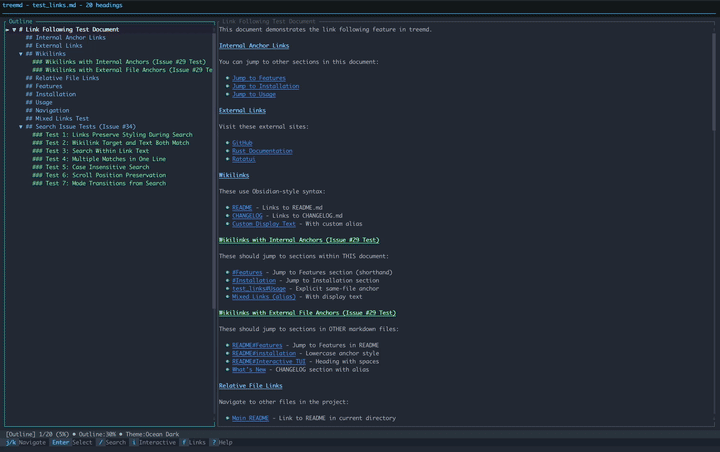Select Relative File Links outline heading

62,78
